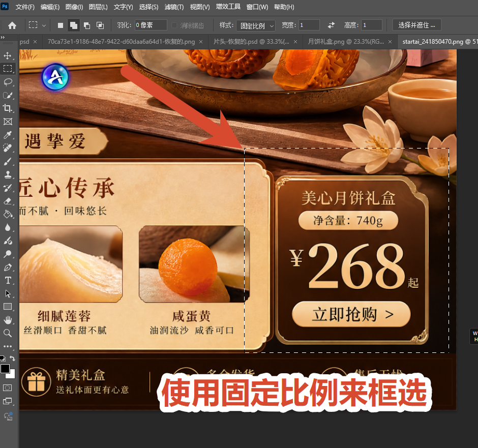Open the 文件(F) menu
The width and height of the screenshot is (478, 448).
[x=25, y=7]
